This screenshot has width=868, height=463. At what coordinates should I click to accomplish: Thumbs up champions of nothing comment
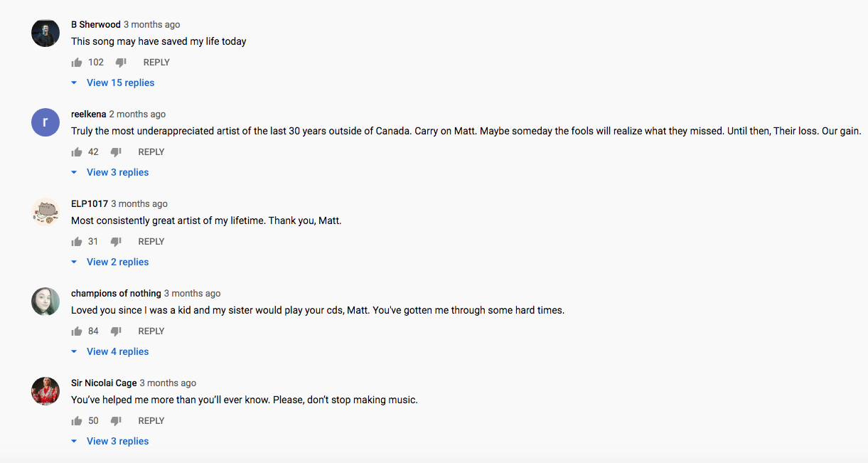coord(77,331)
